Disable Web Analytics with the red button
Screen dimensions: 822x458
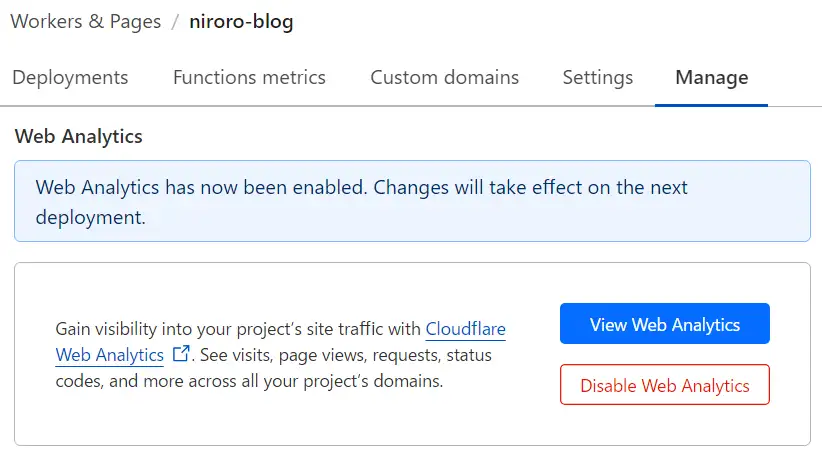tap(664, 385)
